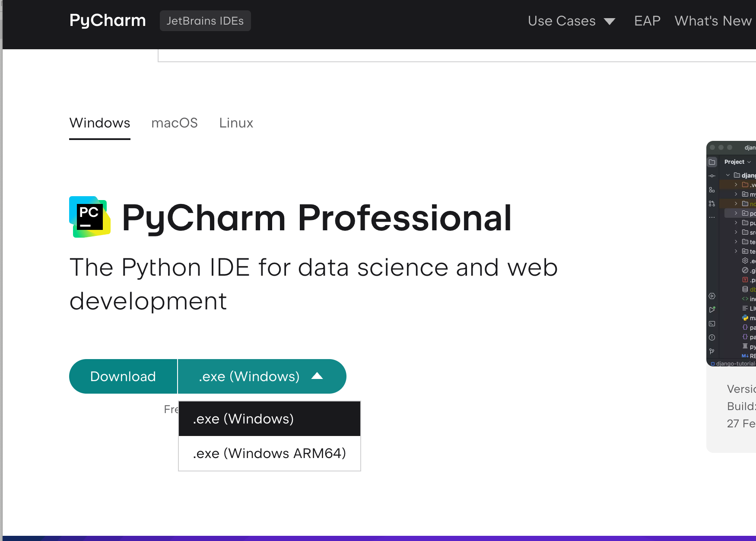Screen dimensions: 756x541
Task: Open the Problems tool window icon
Action: (712, 337)
